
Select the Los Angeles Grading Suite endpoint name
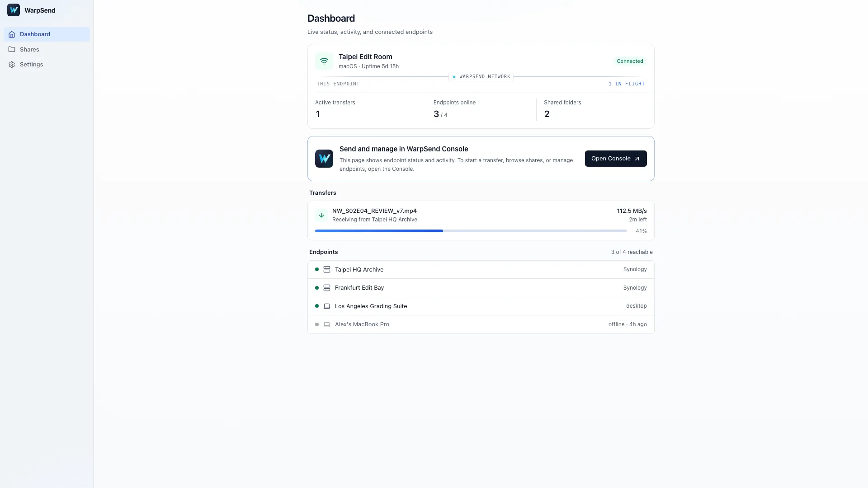pos(371,306)
